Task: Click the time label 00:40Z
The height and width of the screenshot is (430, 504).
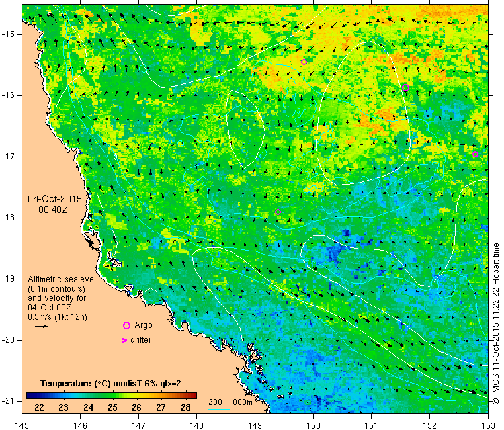Action: coord(53,210)
